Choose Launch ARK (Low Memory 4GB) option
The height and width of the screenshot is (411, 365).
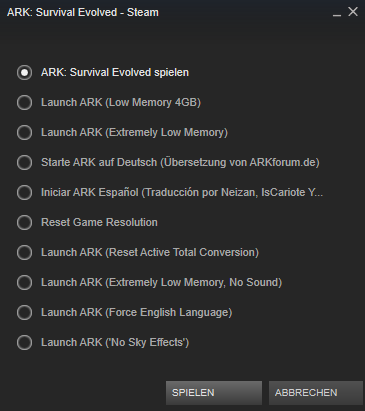(x=25, y=103)
